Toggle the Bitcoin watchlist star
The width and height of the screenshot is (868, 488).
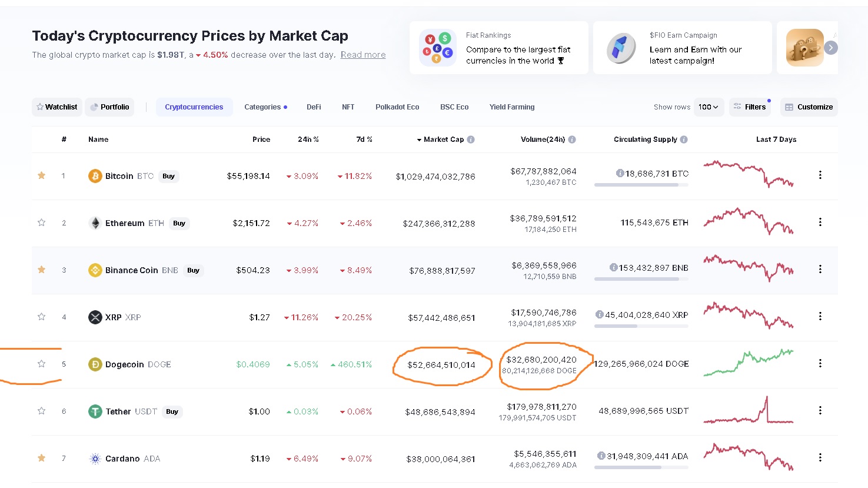click(41, 175)
